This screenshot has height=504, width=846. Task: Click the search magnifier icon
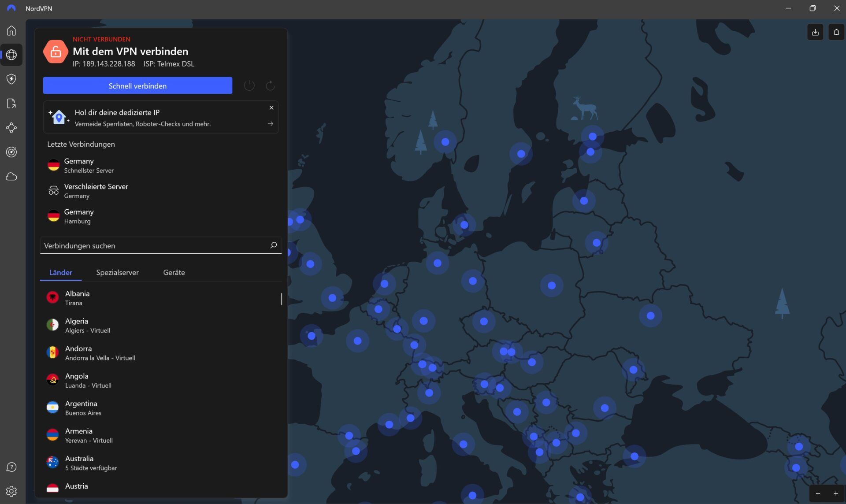point(273,245)
